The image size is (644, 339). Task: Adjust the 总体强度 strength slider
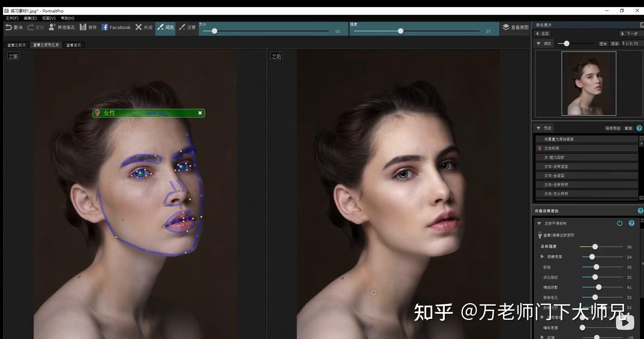pyautogui.click(x=594, y=247)
